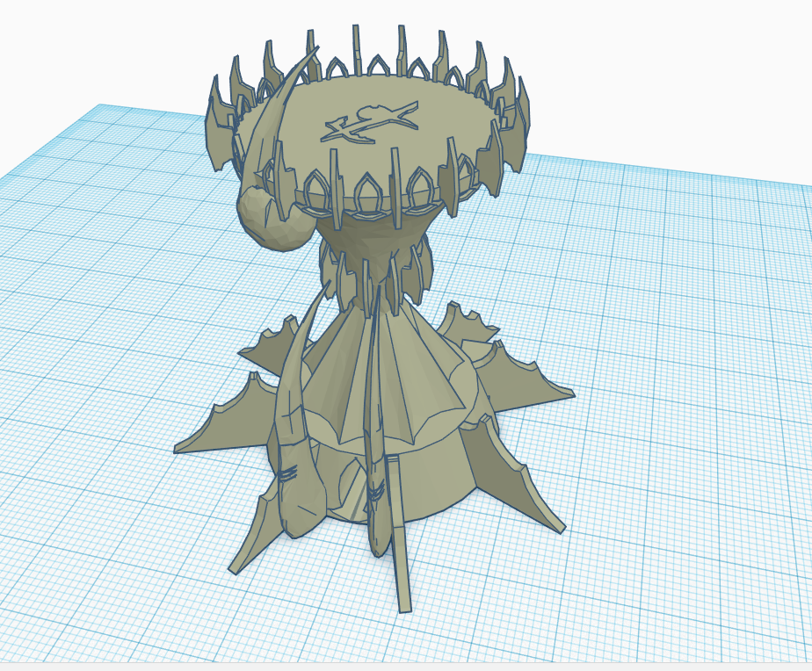
Task: Select the engraved emblem on the top disc
Action: tap(370, 123)
